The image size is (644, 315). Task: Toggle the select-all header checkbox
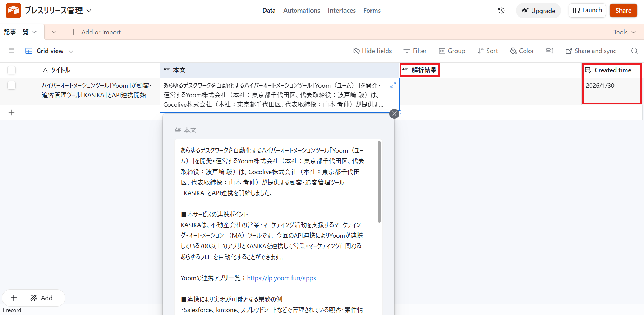12,70
